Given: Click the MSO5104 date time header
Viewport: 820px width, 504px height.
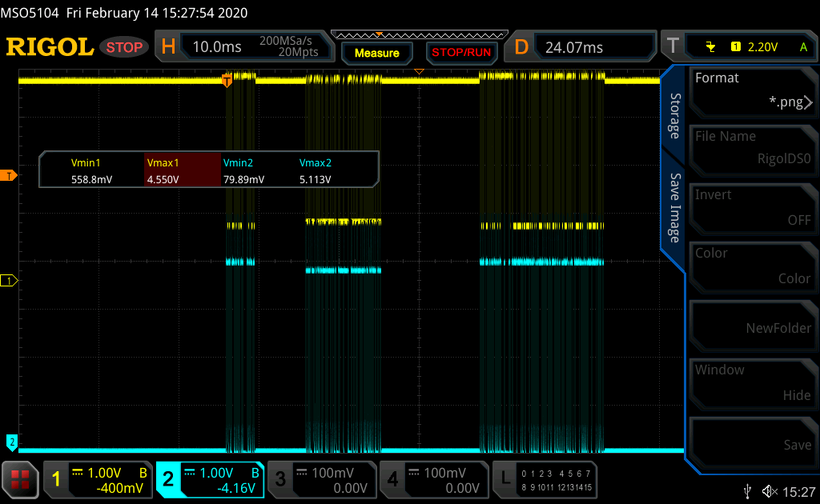Looking at the screenshot, I should point(124,13).
